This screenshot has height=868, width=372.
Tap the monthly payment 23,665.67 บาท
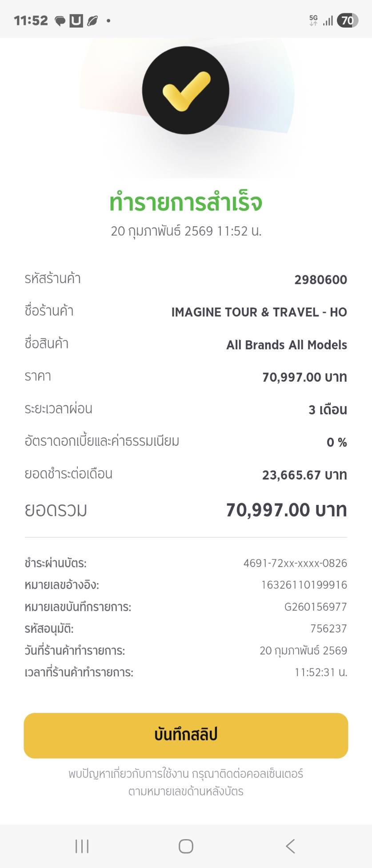click(x=304, y=475)
